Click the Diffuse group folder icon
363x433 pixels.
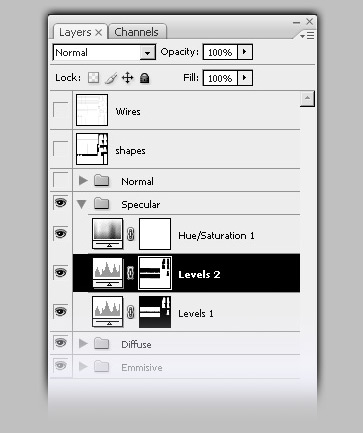[x=102, y=343]
